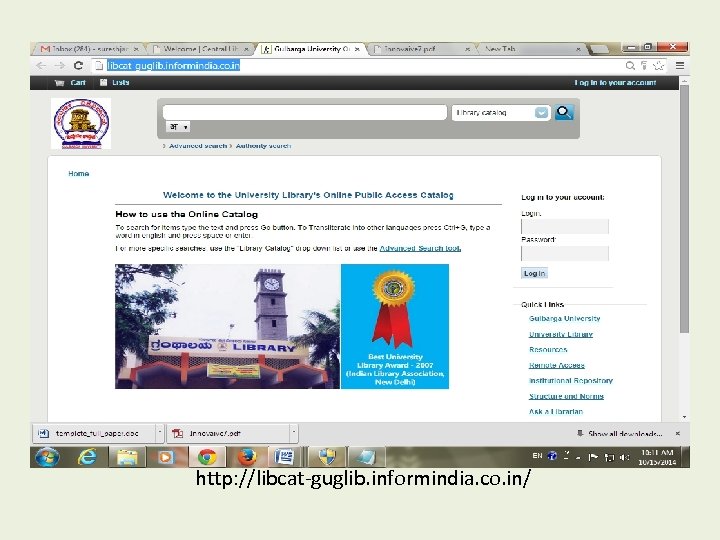This screenshot has width=720, height=540.
Task: Open Firefox from the taskbar
Action: point(247,457)
